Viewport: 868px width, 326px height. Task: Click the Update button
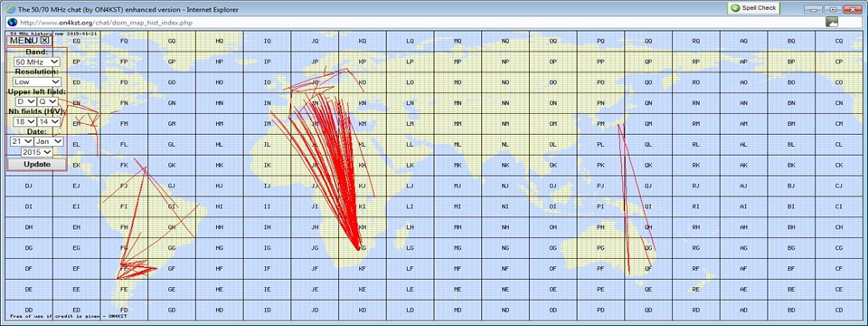coord(36,164)
